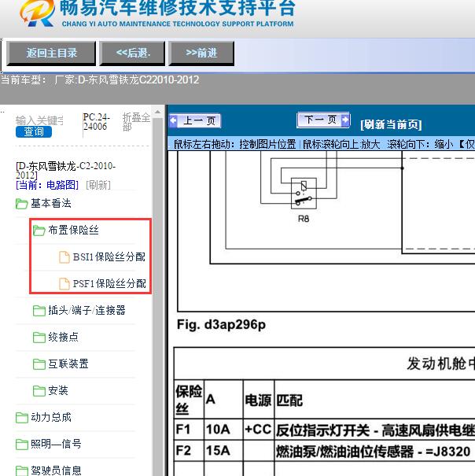Collapse the 基本看法 tree node
The height and width of the screenshot is (476, 475).
pos(50,204)
